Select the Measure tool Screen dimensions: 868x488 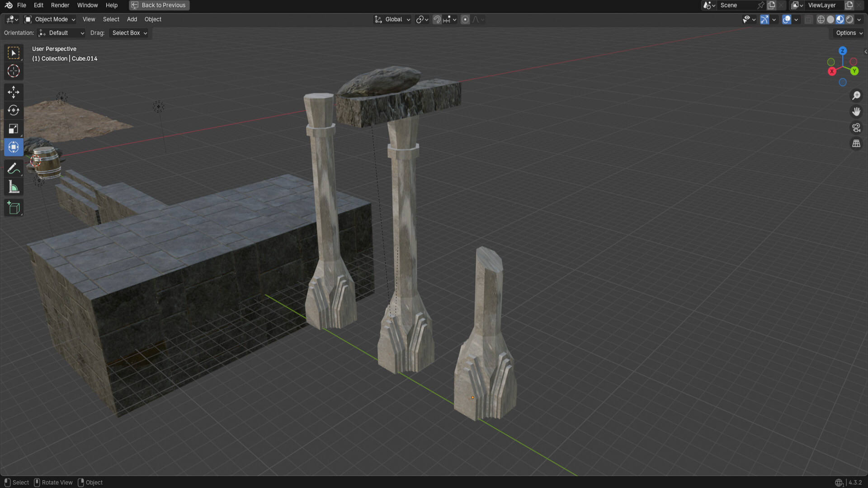point(14,187)
